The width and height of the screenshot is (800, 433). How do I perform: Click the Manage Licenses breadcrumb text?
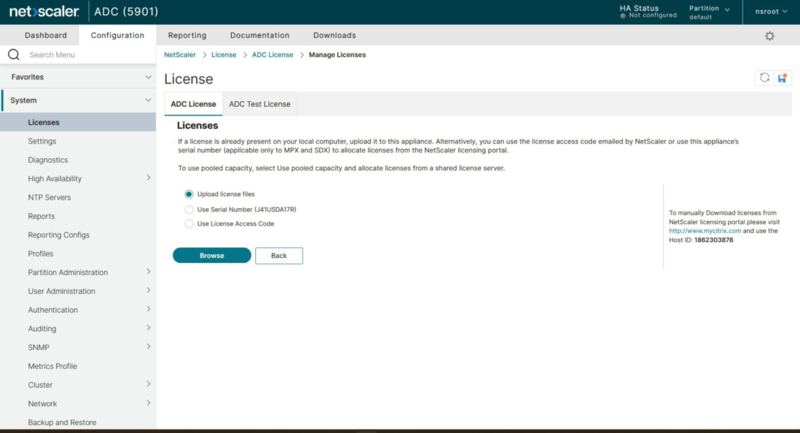click(337, 55)
